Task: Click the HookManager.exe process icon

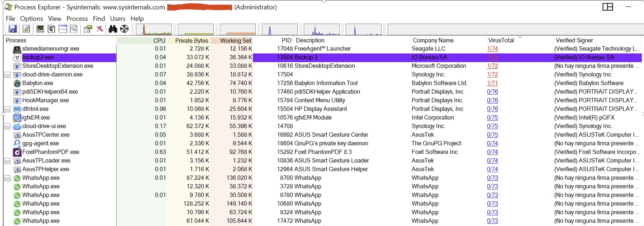Action: [x=17, y=101]
